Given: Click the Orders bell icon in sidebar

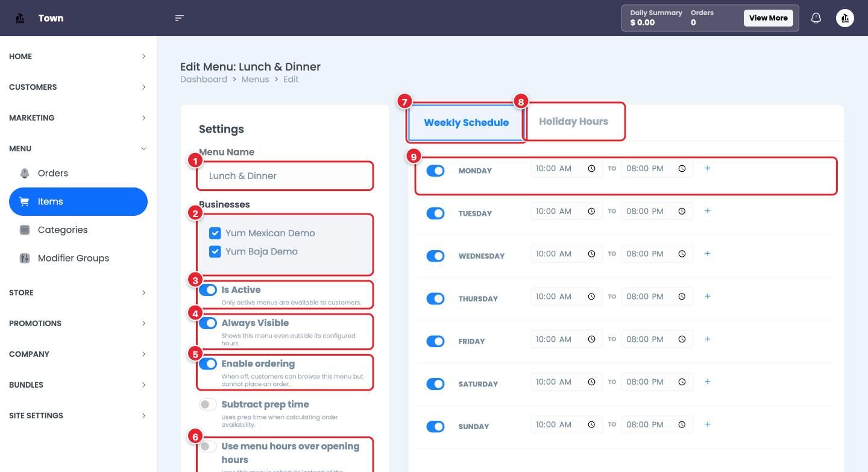Looking at the screenshot, I should point(25,173).
